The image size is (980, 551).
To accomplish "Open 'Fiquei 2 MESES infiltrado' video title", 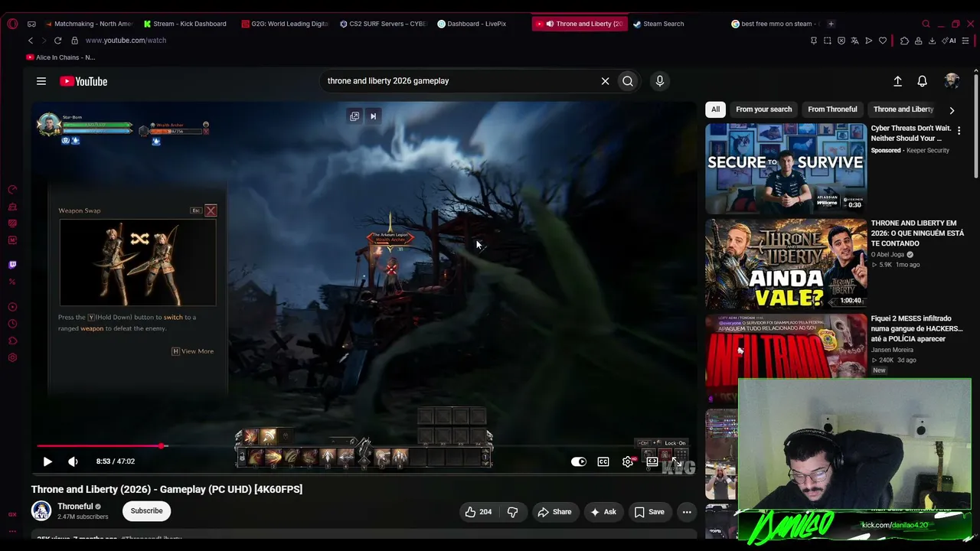I will (x=916, y=328).
